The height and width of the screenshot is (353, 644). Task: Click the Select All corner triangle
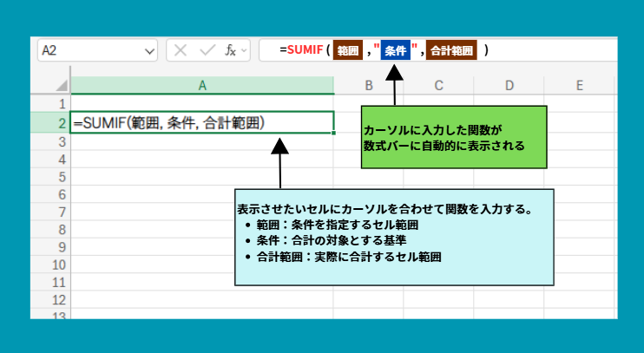pos(61,85)
